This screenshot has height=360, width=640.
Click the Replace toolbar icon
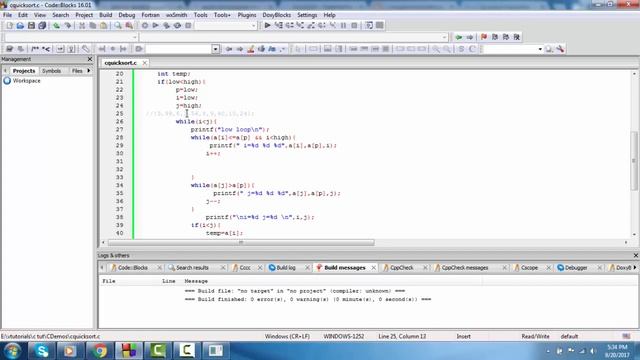pos(129,26)
